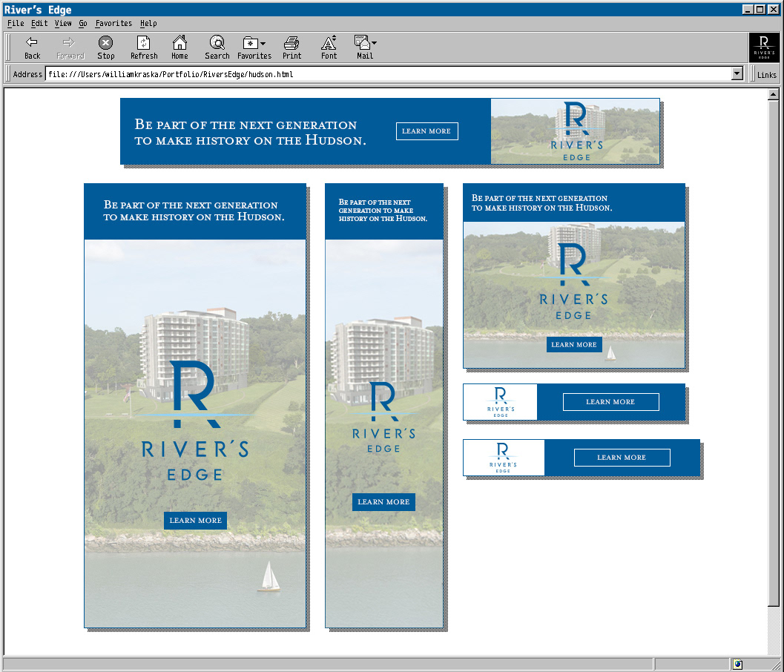
Task: Open the Mail toolbar icon
Action: 361,42
